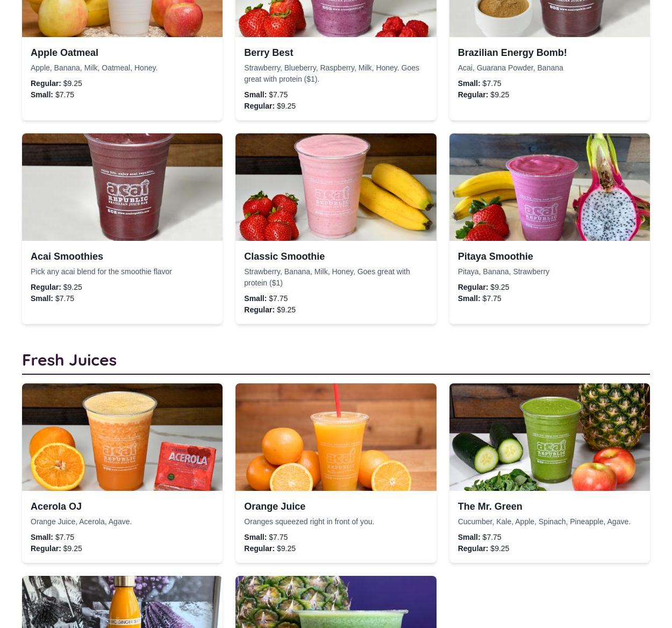Open The Mr. Green title
Image resolution: width=672 pixels, height=628 pixels.
coord(490,506)
